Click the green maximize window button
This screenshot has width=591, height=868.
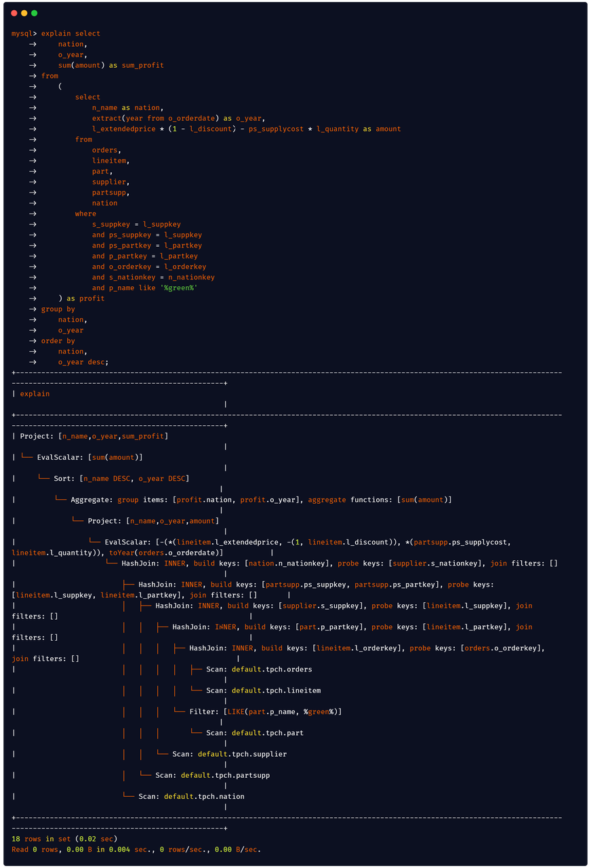tap(35, 13)
